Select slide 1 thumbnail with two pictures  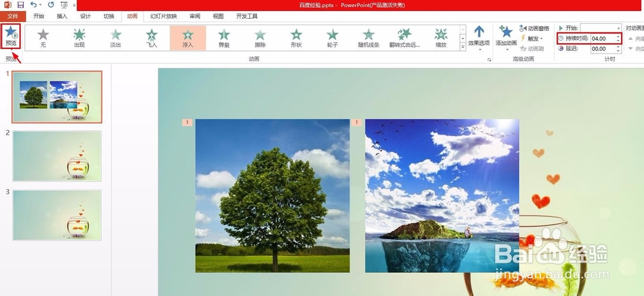tap(57, 97)
